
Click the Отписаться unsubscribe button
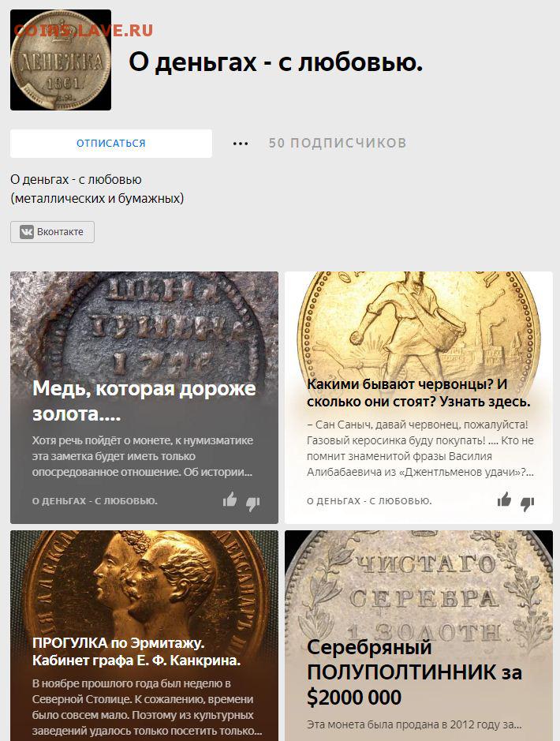111,143
